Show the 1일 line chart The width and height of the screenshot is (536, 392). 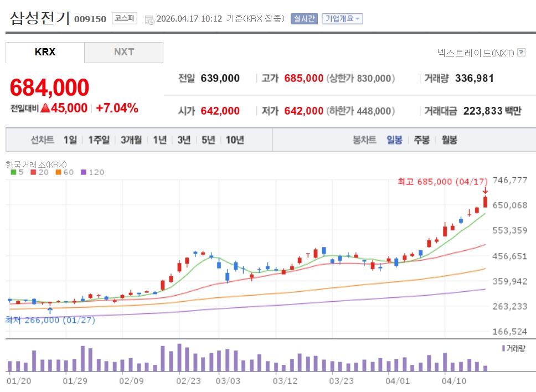(70, 140)
